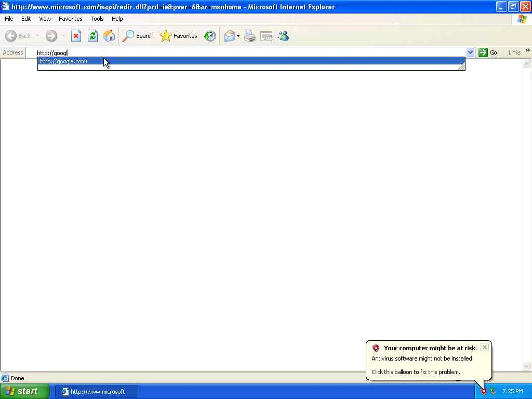Click the Links toolbar label
The height and width of the screenshot is (399, 532).
pos(514,52)
